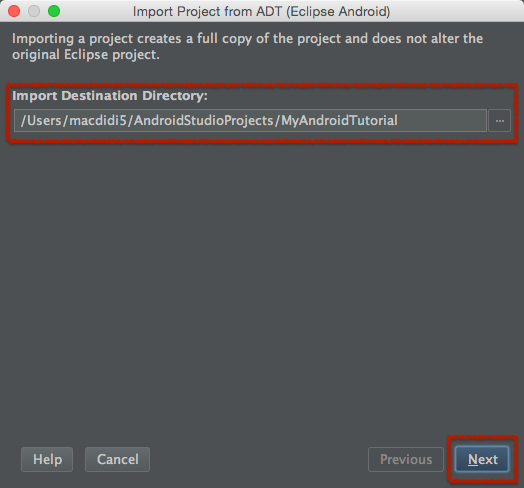
Task: Click empty space after the path text
Action: point(441,121)
